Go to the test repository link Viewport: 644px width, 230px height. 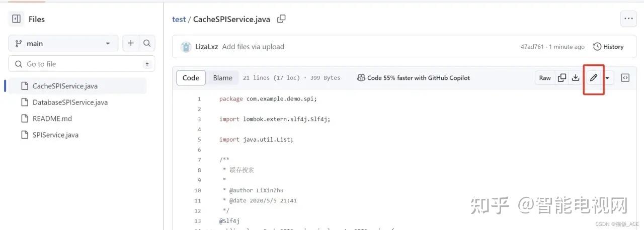(179, 19)
